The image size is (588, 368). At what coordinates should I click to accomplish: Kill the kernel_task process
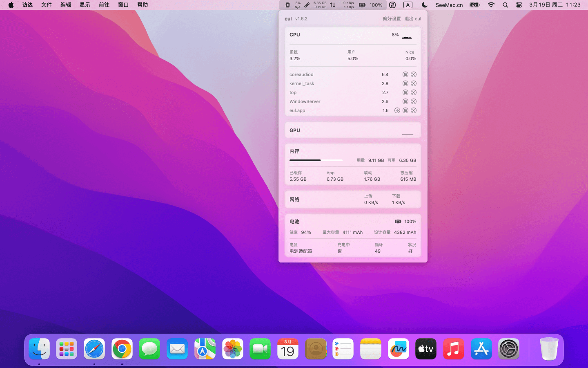pos(414,83)
